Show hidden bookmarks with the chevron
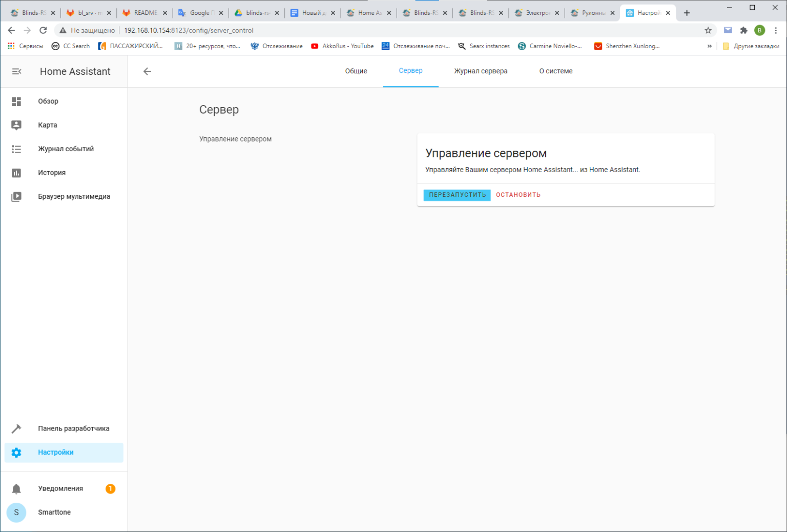 (710, 46)
